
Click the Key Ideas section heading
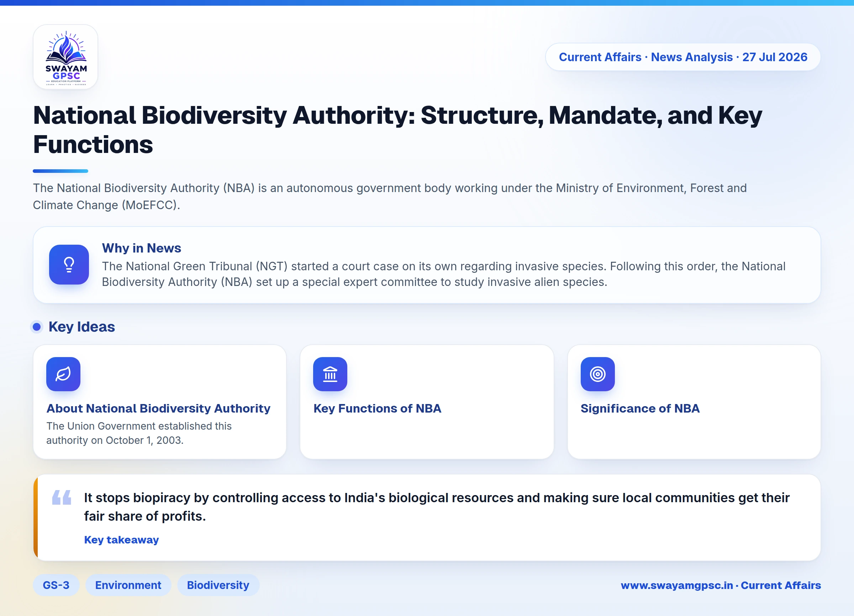82,326
